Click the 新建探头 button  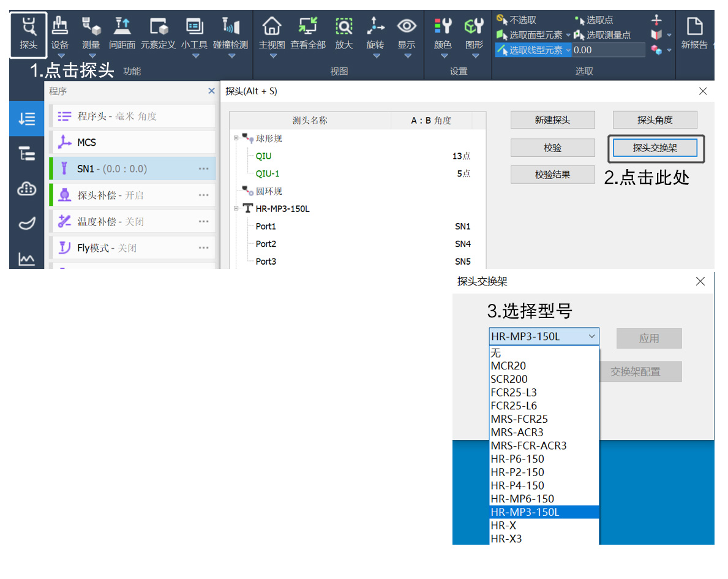(x=552, y=120)
